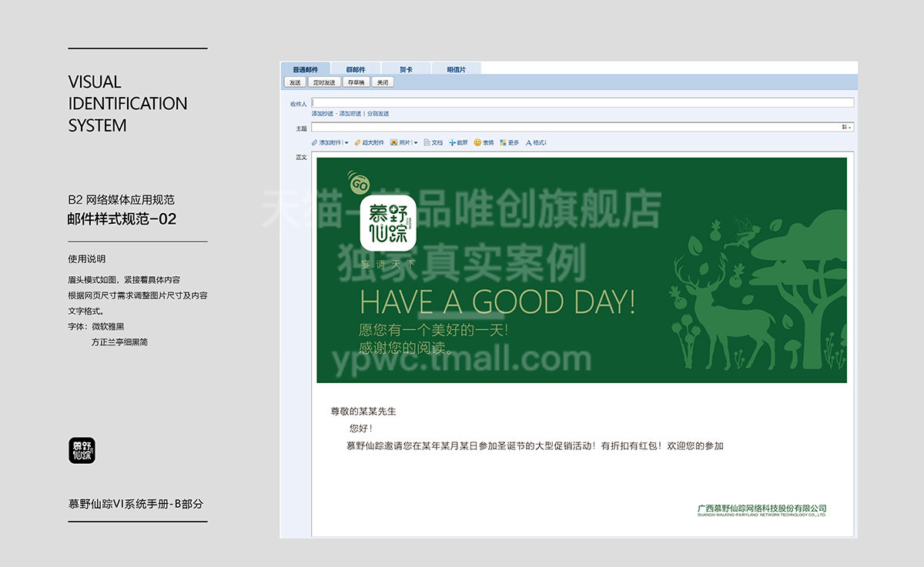The height and width of the screenshot is (567, 924).
Task: Click the black 慕野仙踪 logo in left sidebar
Action: (x=82, y=451)
